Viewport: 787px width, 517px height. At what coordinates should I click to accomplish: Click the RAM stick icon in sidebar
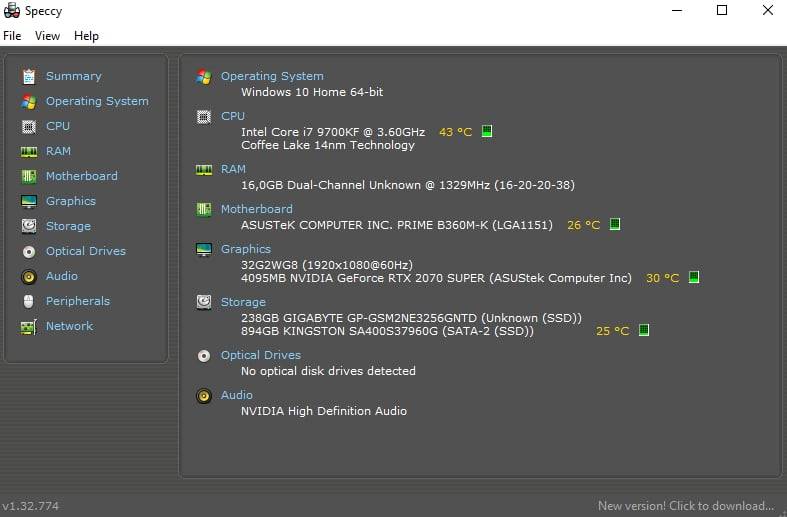(x=29, y=152)
